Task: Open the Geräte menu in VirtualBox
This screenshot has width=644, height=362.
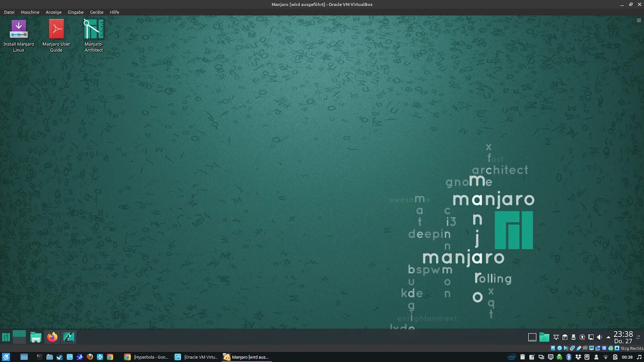Action: (96, 12)
